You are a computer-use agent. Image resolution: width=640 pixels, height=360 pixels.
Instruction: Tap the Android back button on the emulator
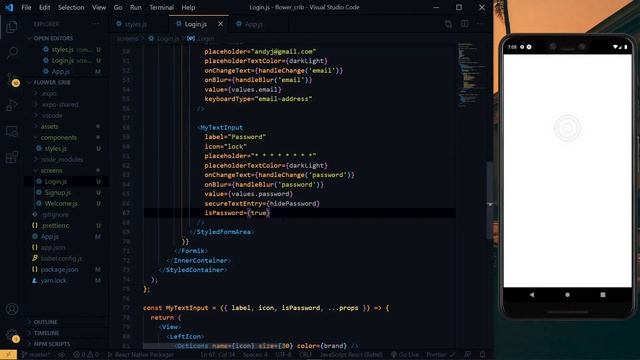tap(531, 295)
